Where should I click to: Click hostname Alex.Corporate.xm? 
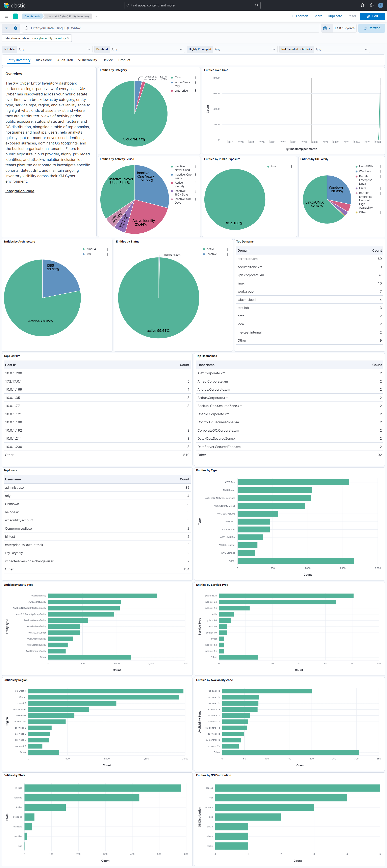[211, 373]
